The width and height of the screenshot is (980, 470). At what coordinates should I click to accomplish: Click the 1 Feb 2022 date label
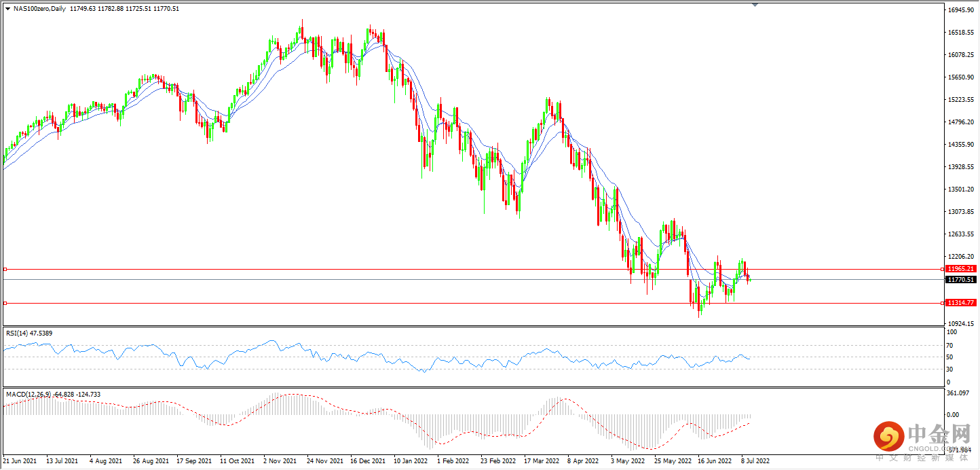pos(453,460)
